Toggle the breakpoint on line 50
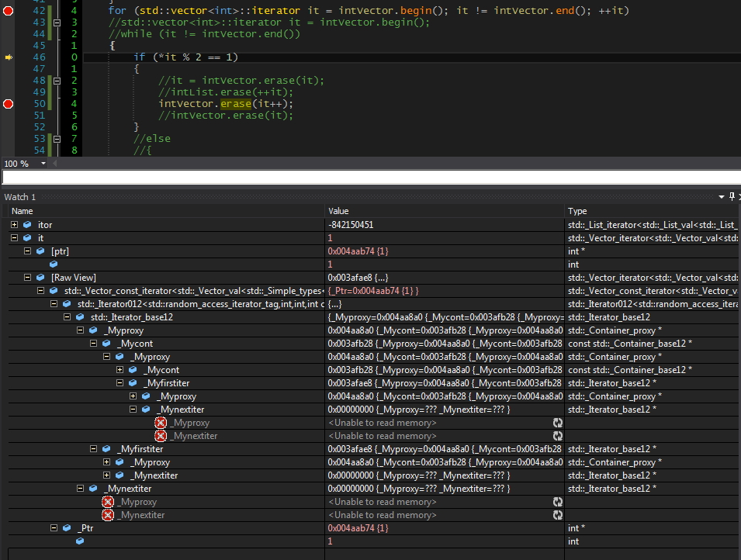741x560 pixels. tap(8, 103)
